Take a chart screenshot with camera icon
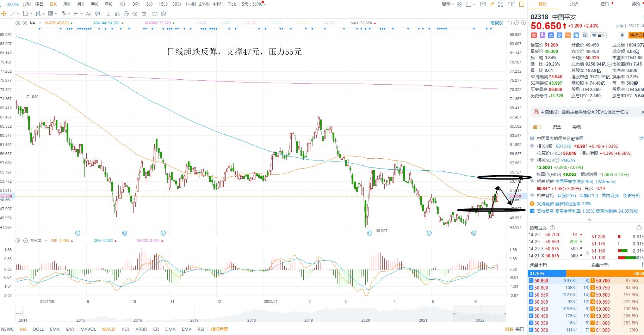 pyautogui.click(x=483, y=4)
